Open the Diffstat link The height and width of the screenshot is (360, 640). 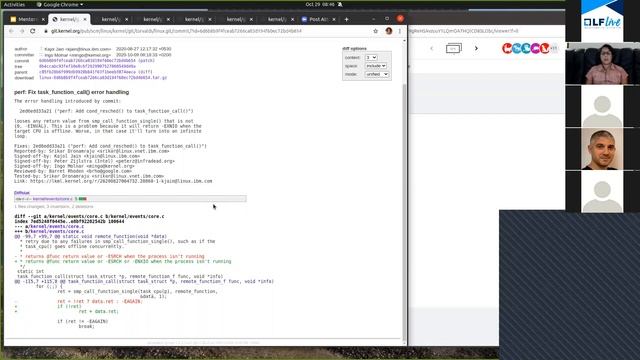tap(22, 193)
